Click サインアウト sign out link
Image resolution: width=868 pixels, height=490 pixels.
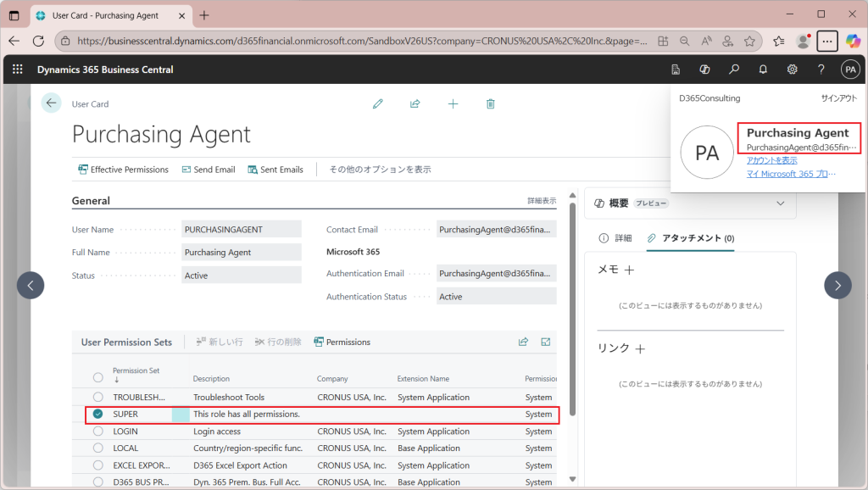(838, 98)
